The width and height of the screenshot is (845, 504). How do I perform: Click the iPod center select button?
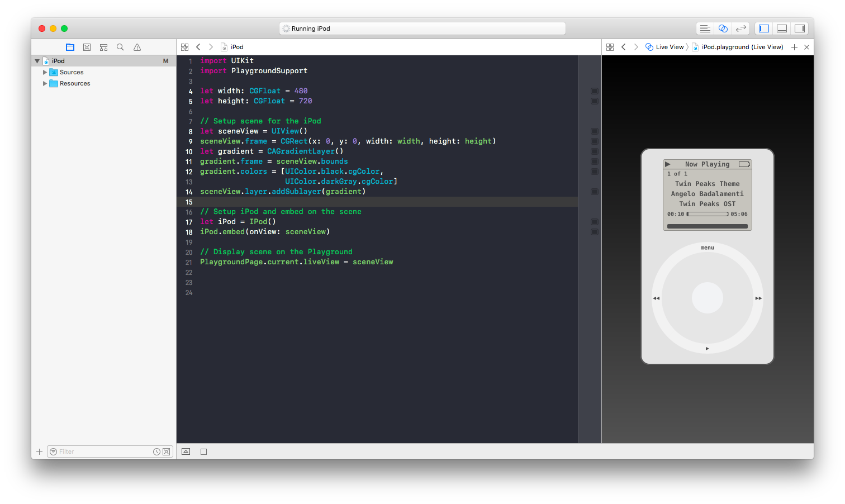pos(708,298)
